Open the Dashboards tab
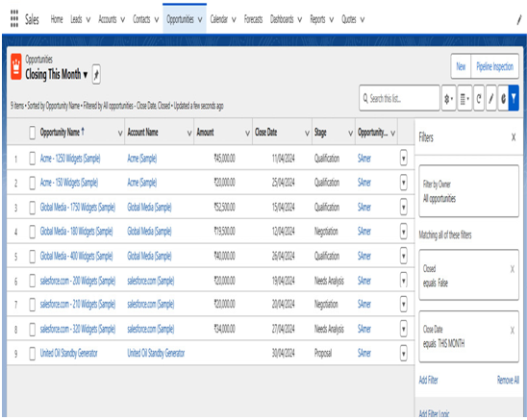527x420 pixels. (282, 19)
